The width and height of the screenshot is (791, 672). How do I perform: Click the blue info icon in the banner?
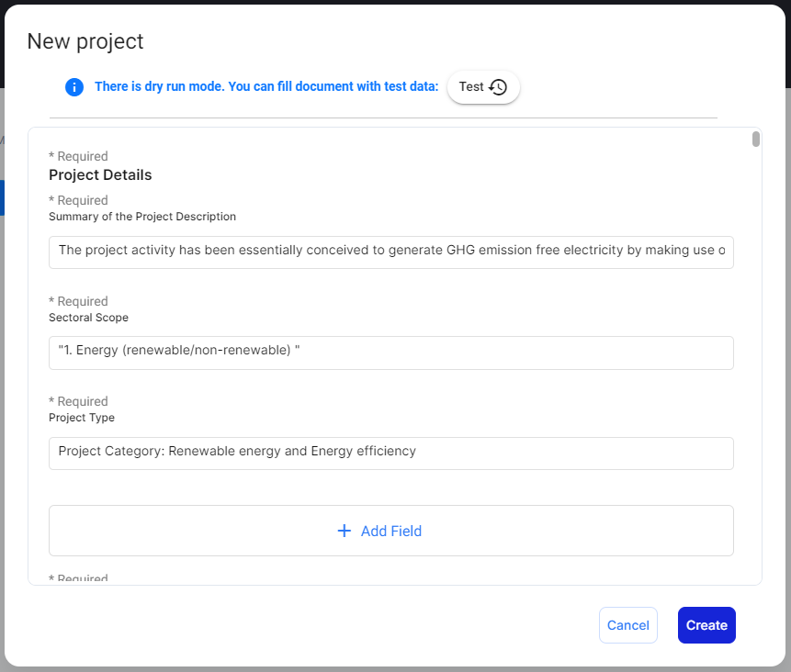74,87
